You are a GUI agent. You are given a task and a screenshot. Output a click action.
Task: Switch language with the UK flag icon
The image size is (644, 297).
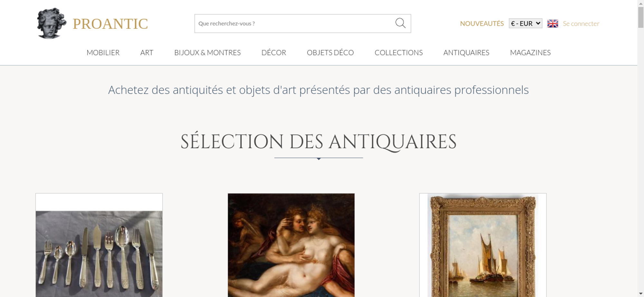[553, 23]
